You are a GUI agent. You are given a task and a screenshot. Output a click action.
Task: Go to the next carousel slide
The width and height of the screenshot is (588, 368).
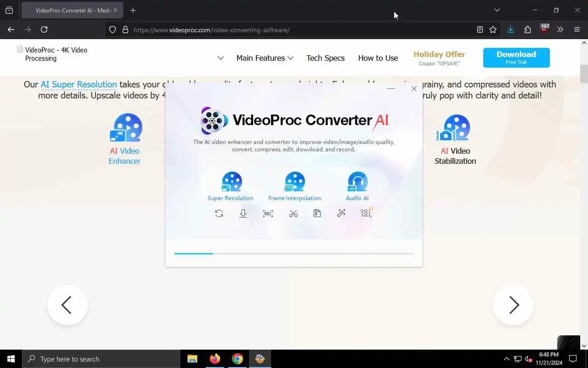[513, 305]
